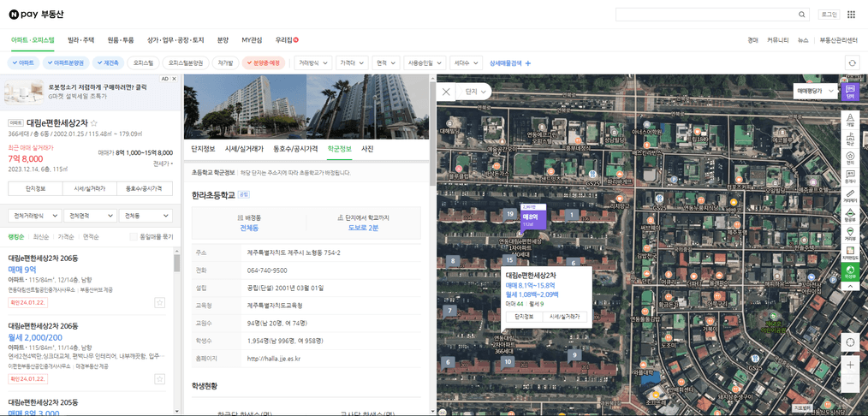The height and width of the screenshot is (416, 868).
Task: Click the top search input field
Action: tap(706, 15)
